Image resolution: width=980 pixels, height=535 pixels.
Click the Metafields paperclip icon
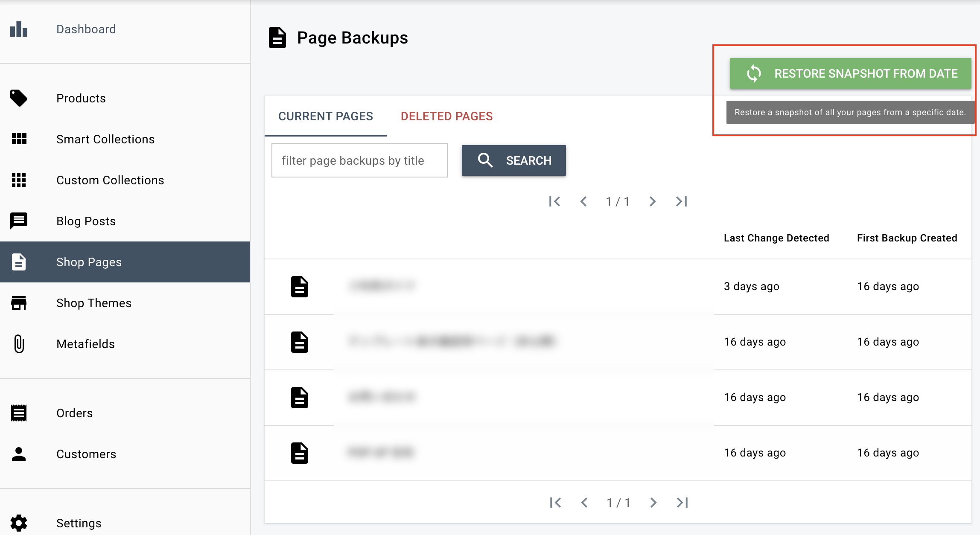click(x=19, y=344)
